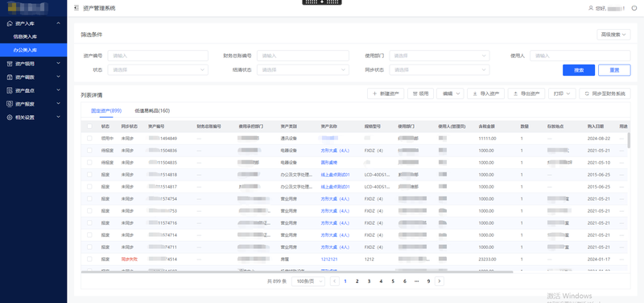Click the plus icon of 新建资产
644x303 pixels.
(374, 93)
